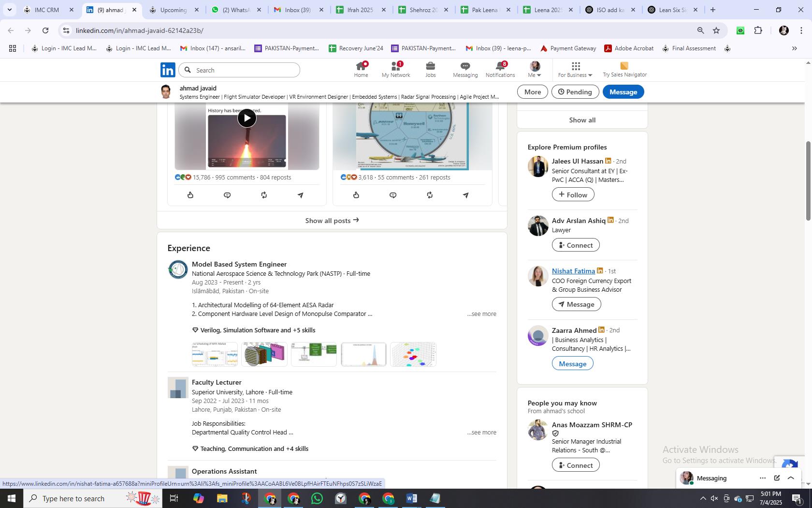
Task: Comment on the post with 995 comments
Action: 227,195
